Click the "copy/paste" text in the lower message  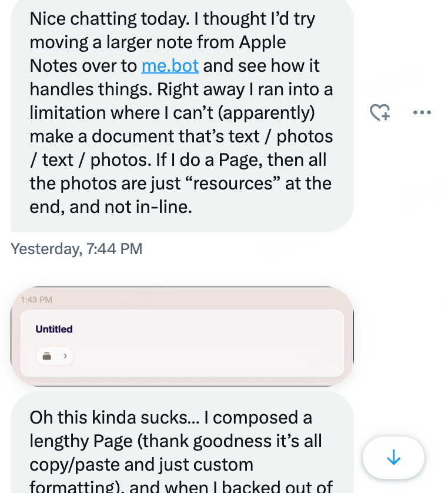(x=71, y=464)
